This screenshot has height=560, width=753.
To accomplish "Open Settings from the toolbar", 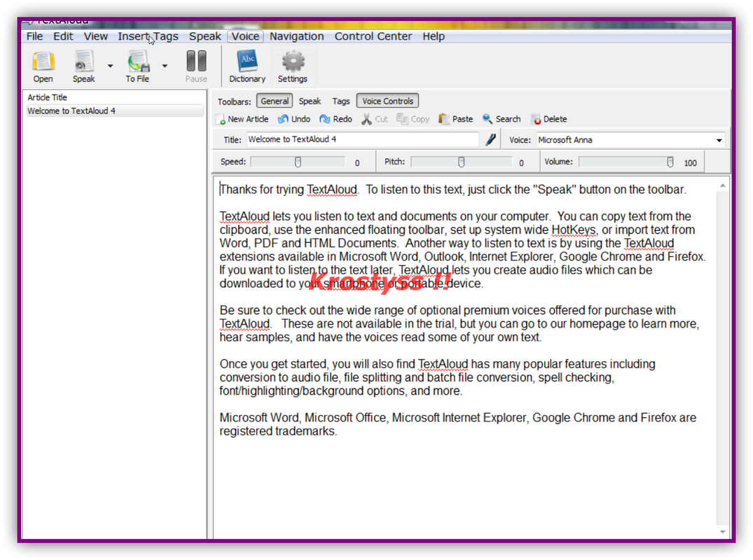I will 293,66.
